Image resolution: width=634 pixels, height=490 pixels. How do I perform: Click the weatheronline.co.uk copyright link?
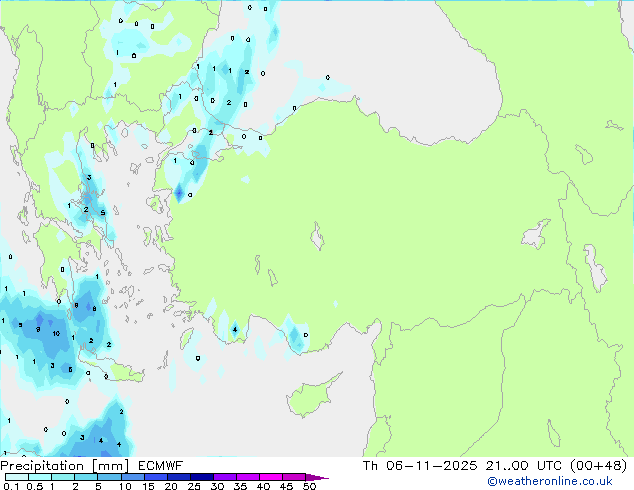coord(549,481)
